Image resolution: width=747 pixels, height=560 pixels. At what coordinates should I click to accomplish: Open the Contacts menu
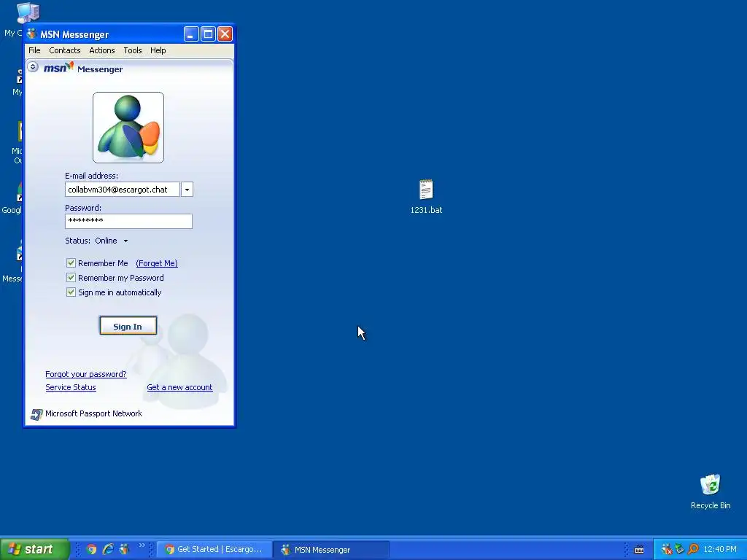pyautogui.click(x=65, y=50)
